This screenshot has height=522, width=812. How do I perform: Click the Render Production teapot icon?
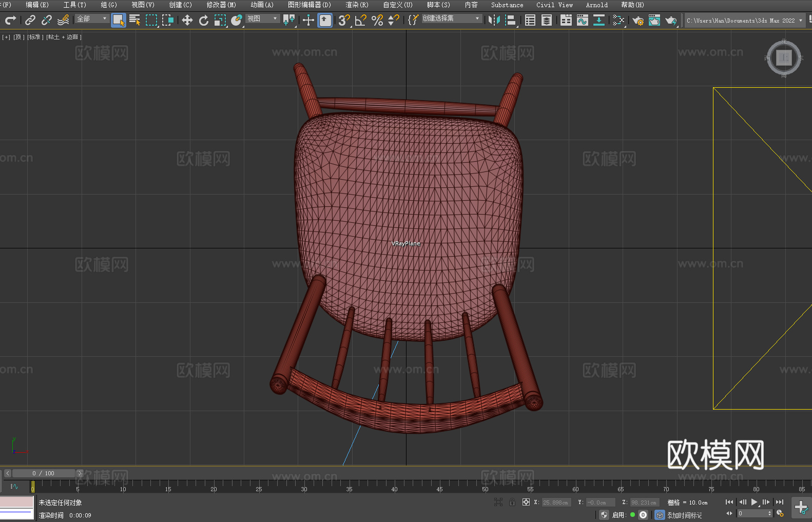(x=671, y=20)
